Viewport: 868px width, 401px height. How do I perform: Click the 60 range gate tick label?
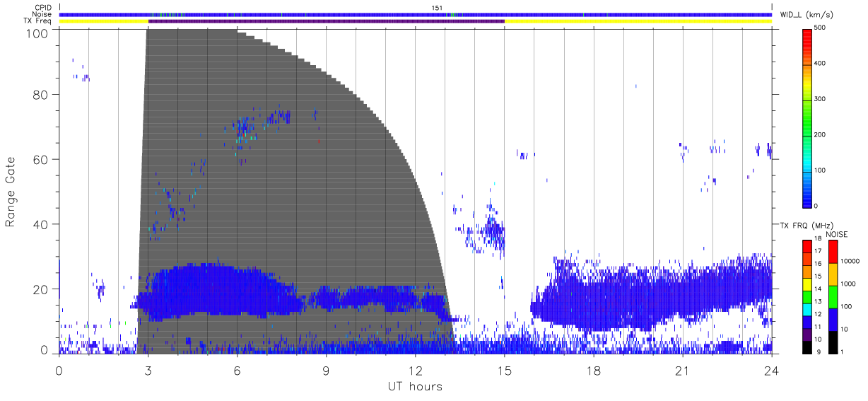[40, 159]
